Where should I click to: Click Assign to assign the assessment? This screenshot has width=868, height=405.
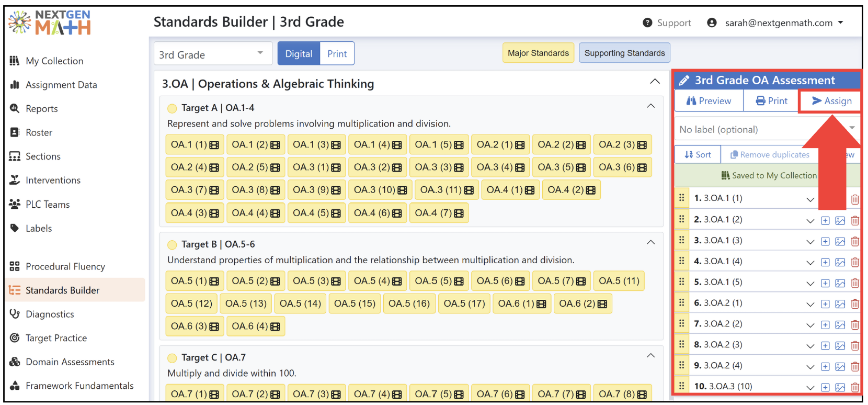click(831, 100)
